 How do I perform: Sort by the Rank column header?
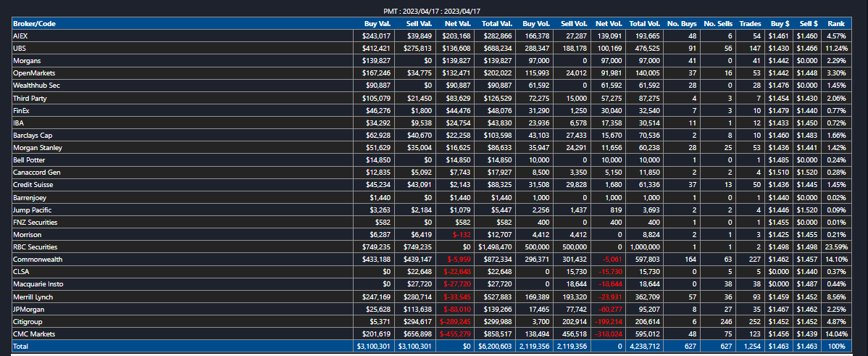[x=836, y=24]
